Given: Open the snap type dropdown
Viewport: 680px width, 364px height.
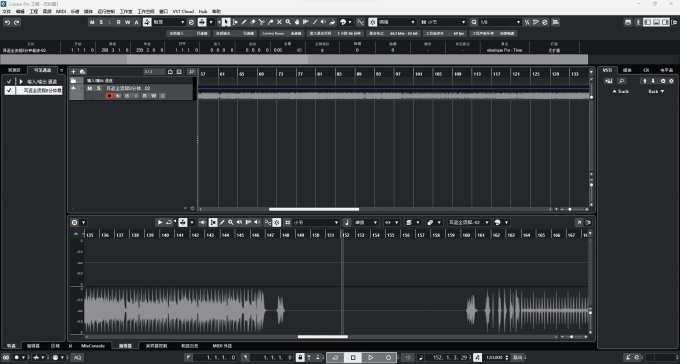Looking at the screenshot, I should click(397, 22).
